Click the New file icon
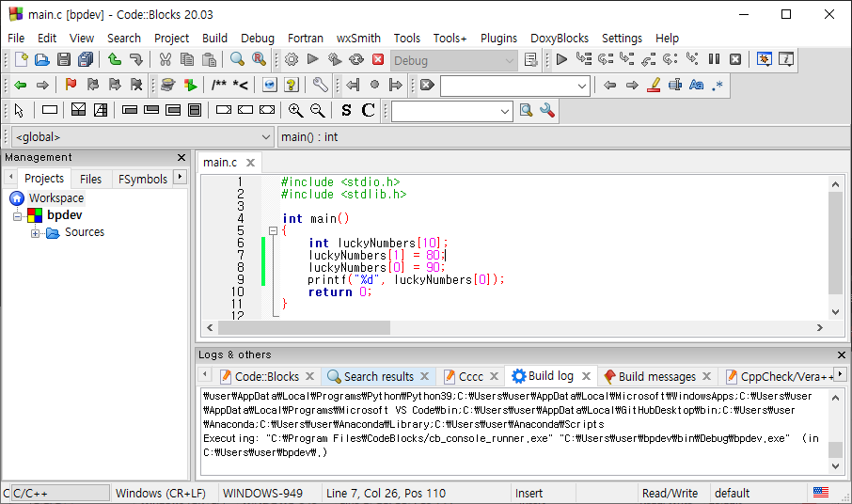 coord(21,59)
